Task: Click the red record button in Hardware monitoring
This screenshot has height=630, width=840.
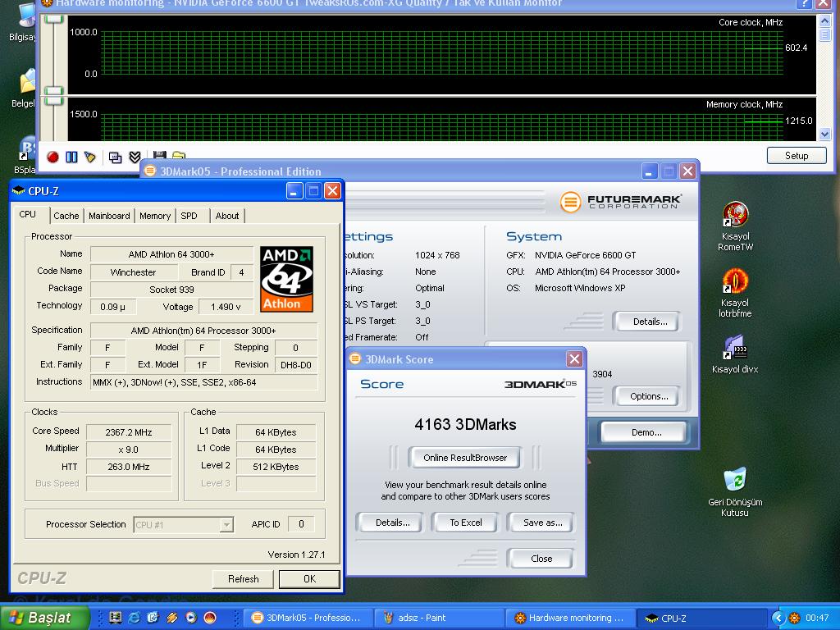Action: pos(52,157)
